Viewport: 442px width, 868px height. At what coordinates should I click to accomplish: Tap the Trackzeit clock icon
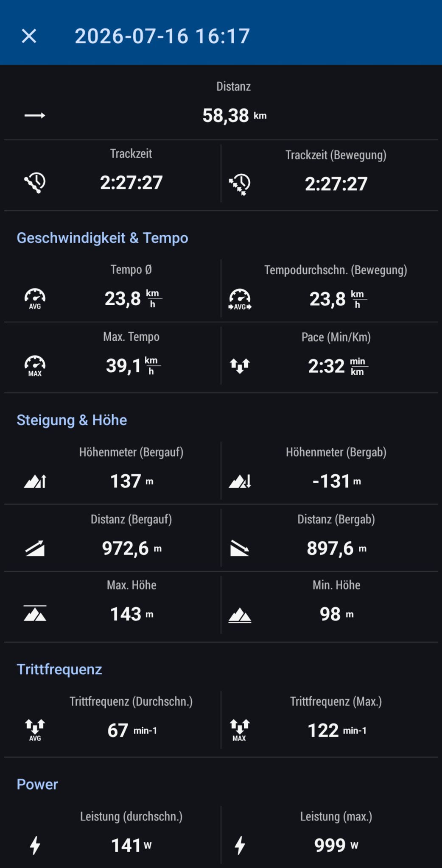[35, 183]
